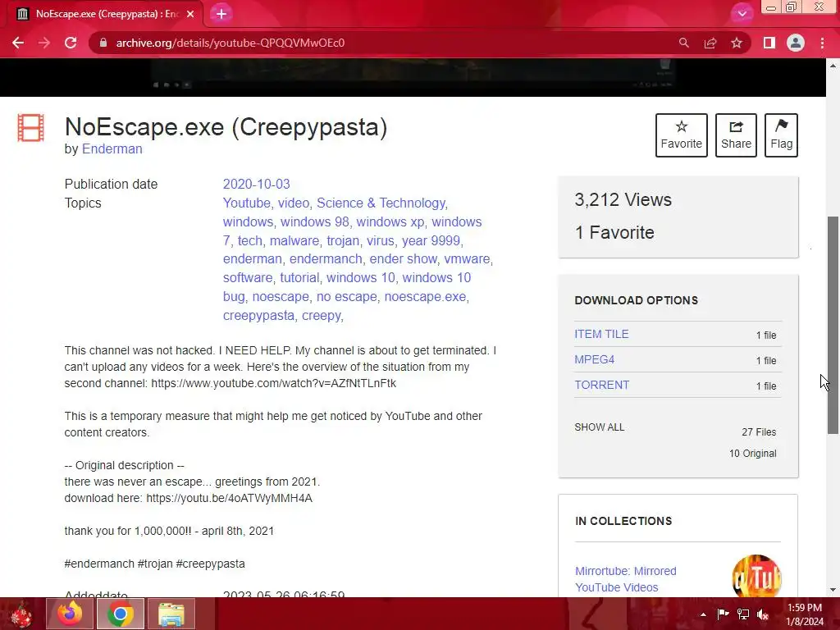Open the noescape.exe topic link
The image size is (840, 630).
click(x=425, y=296)
